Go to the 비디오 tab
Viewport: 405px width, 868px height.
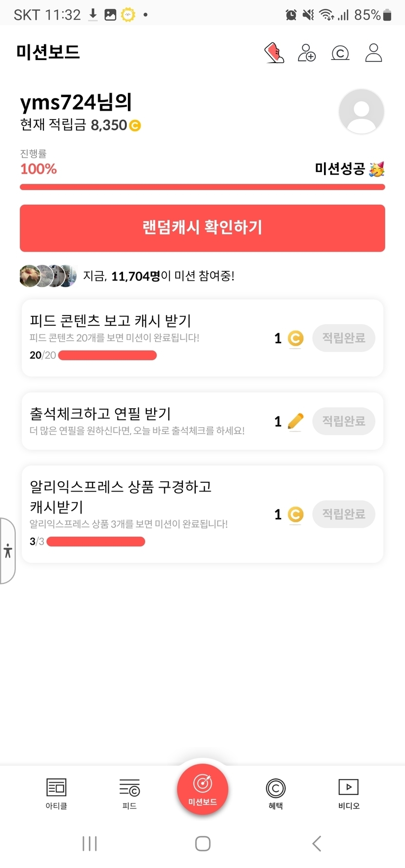click(x=349, y=794)
